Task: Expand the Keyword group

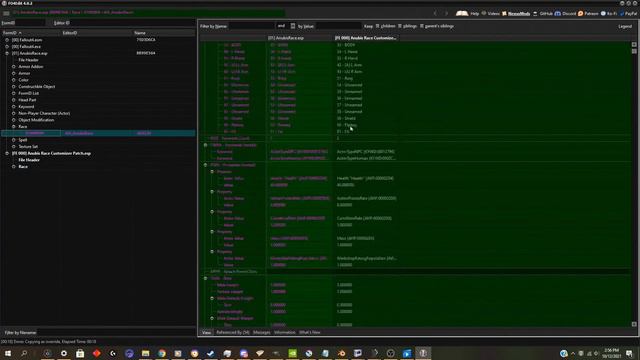Action: pos(13,107)
